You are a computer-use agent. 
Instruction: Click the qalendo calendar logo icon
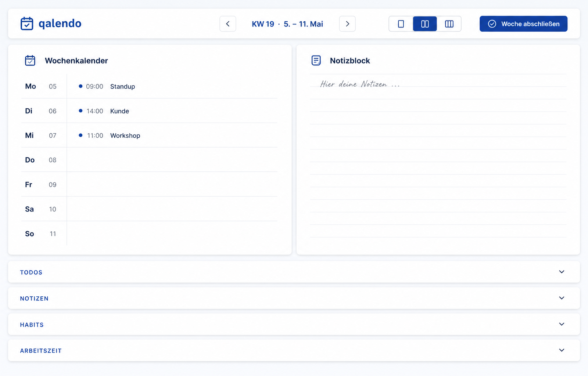[x=27, y=23]
